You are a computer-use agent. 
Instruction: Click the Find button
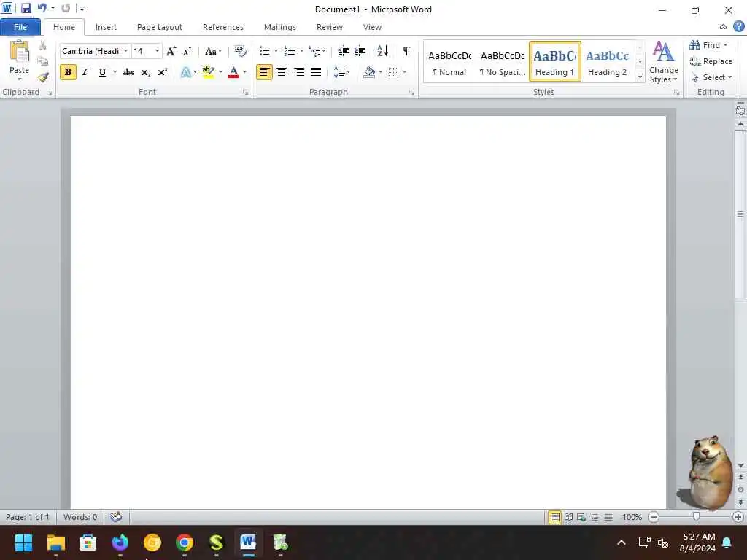click(708, 45)
